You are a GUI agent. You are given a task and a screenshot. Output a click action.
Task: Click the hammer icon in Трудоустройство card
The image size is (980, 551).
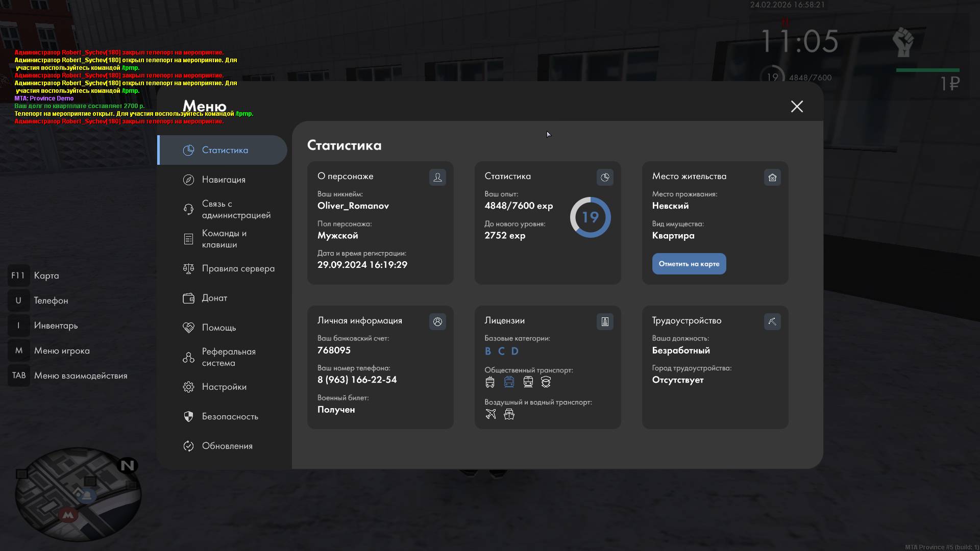coord(772,321)
